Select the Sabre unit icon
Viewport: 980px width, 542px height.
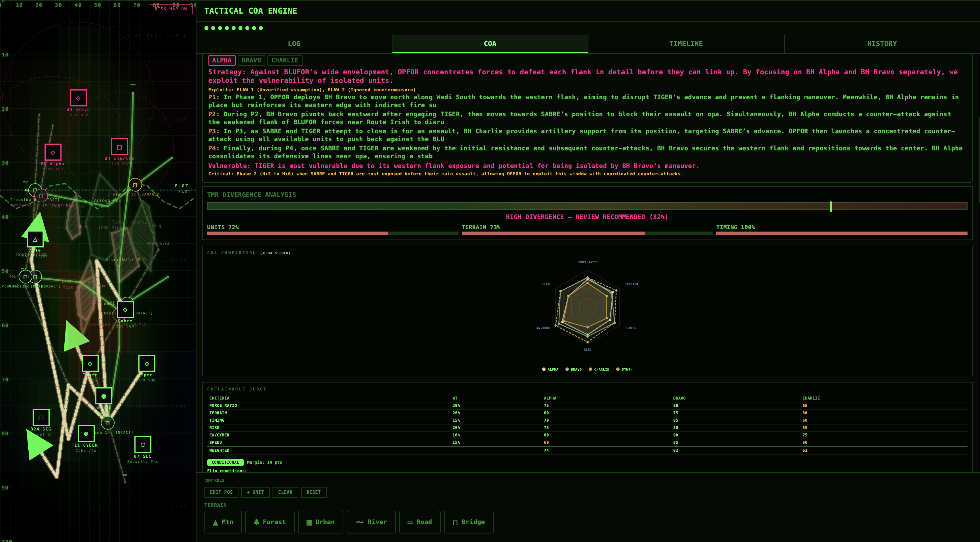tap(125, 309)
